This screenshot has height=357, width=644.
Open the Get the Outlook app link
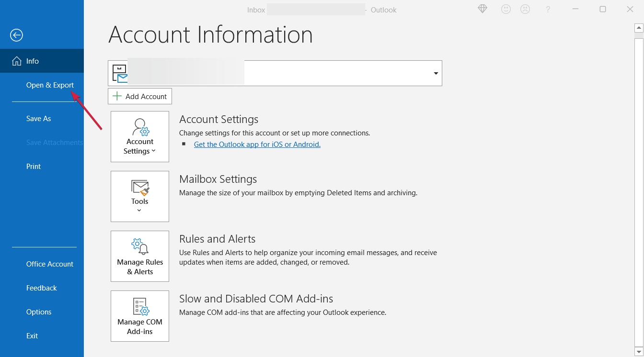(x=257, y=145)
